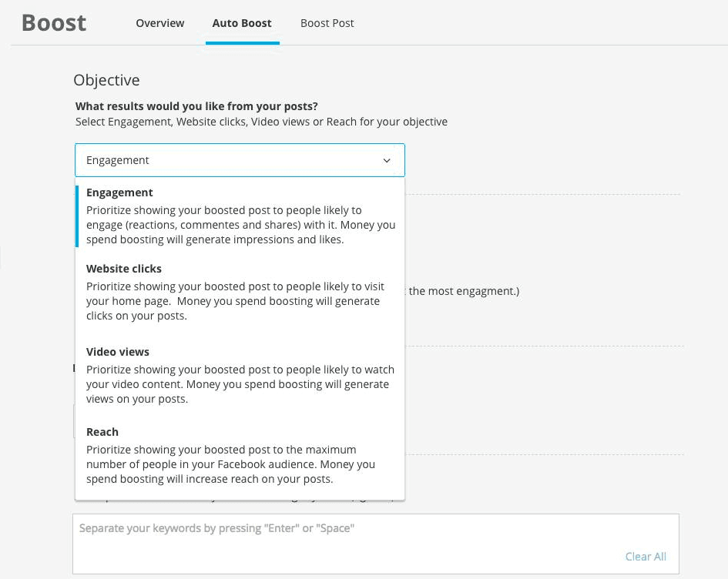Click the Video views option's description text
Image resolution: width=728 pixels, height=579 pixels.
click(240, 384)
